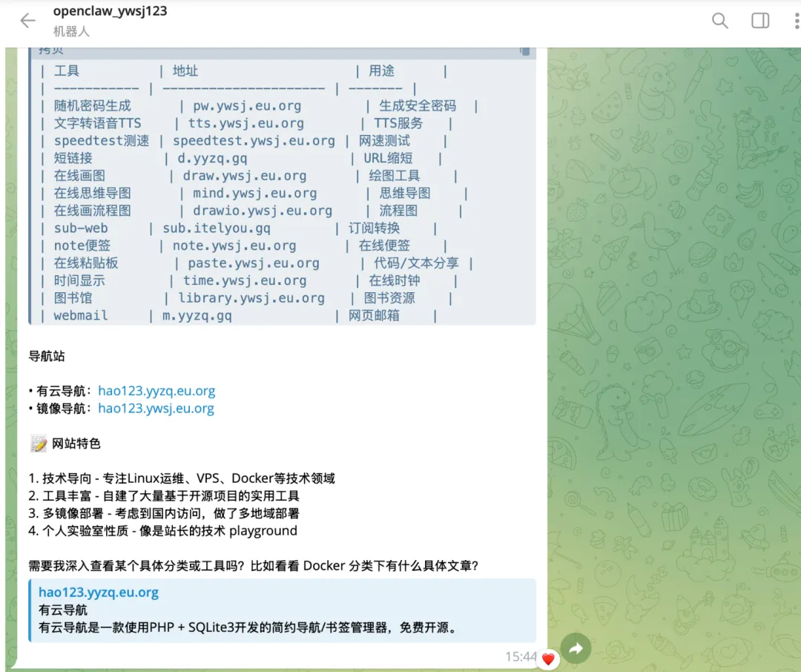The height and width of the screenshot is (672, 801).
Task: Click the 图书馆 tool name
Action: pos(73,298)
